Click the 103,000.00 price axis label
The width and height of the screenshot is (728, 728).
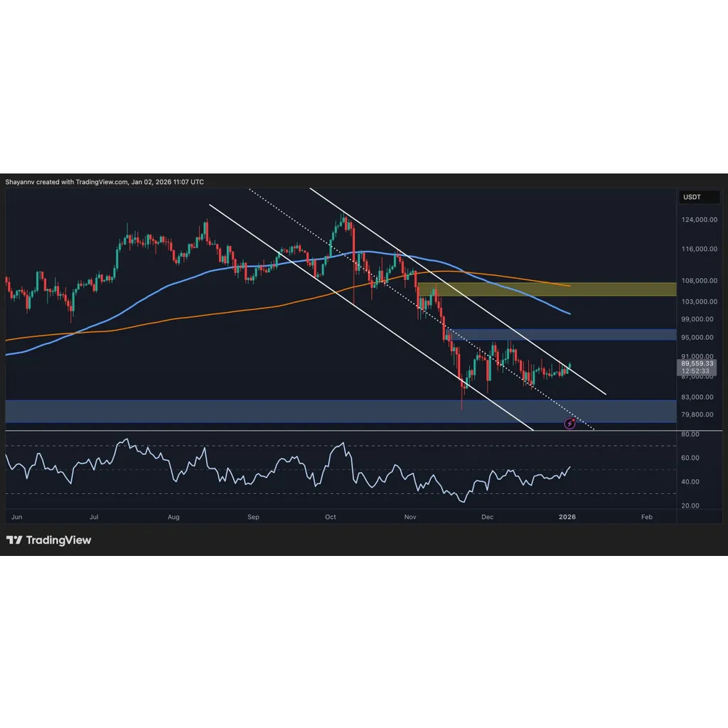tap(700, 301)
